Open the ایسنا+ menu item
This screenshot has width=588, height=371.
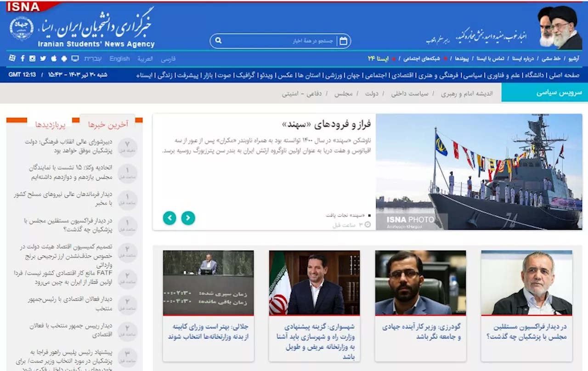[x=144, y=74]
